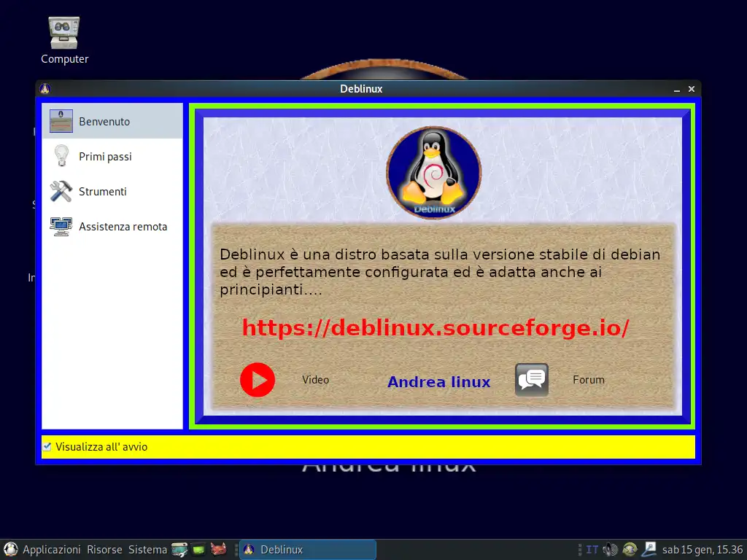Select the Benvenuto sidebar entry

(x=112, y=122)
